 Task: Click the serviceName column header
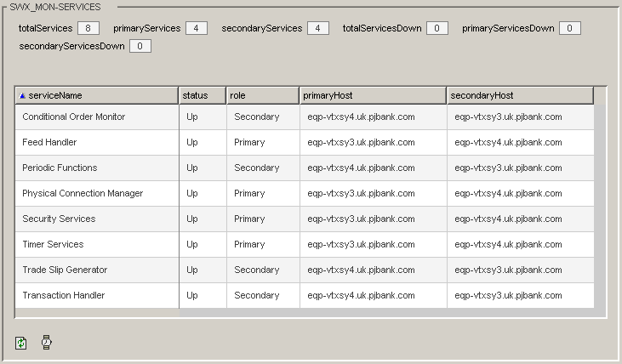coord(96,96)
